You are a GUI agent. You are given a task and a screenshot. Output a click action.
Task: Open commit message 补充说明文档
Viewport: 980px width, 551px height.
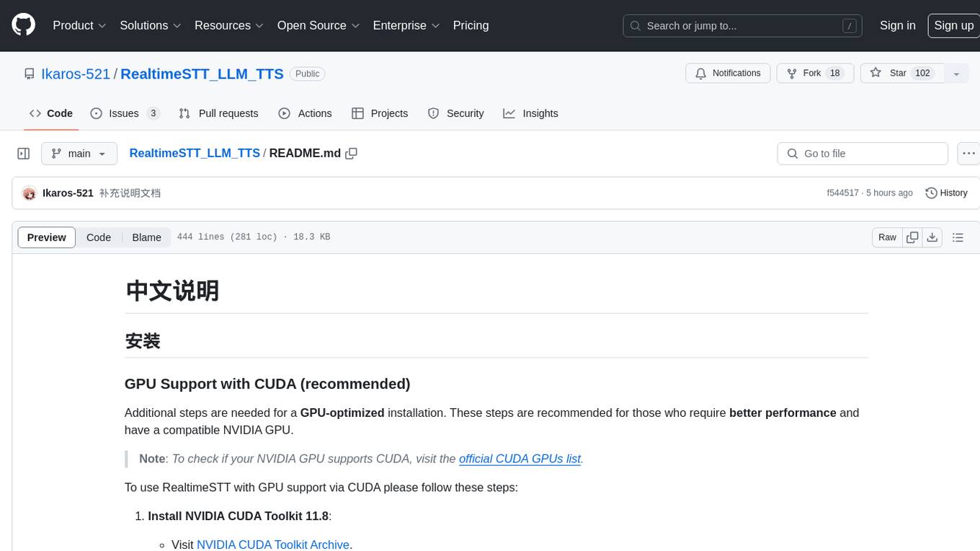coord(130,193)
